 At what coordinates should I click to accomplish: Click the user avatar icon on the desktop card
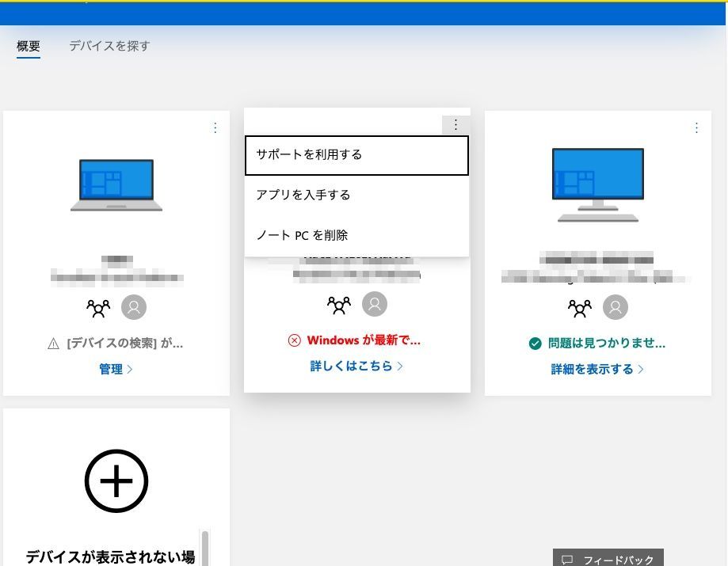[x=615, y=307]
